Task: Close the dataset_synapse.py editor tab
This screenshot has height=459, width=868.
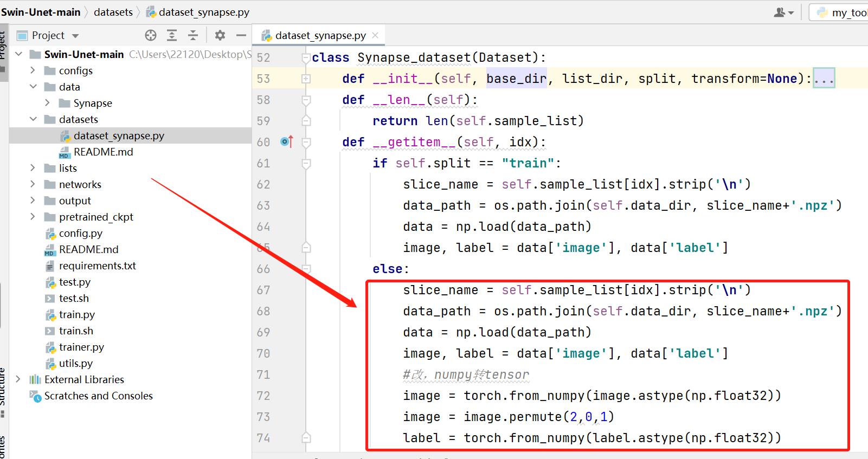Action: pos(375,35)
